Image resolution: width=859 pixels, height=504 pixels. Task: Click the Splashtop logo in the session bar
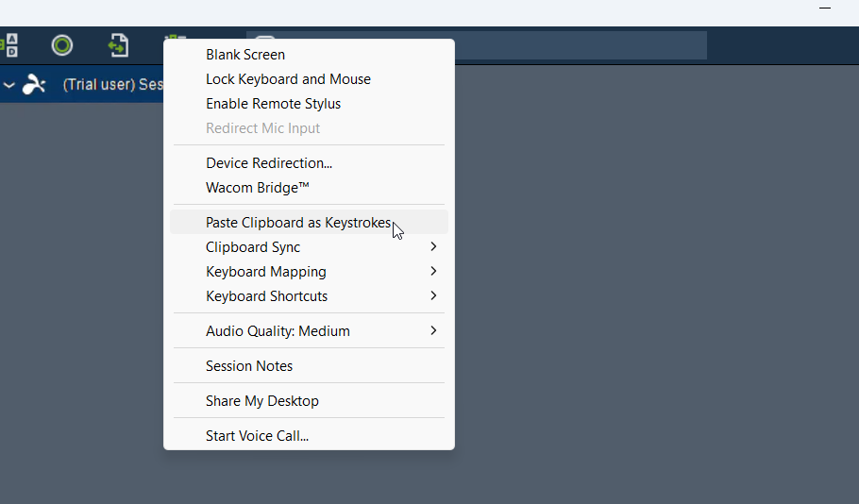[x=34, y=84]
